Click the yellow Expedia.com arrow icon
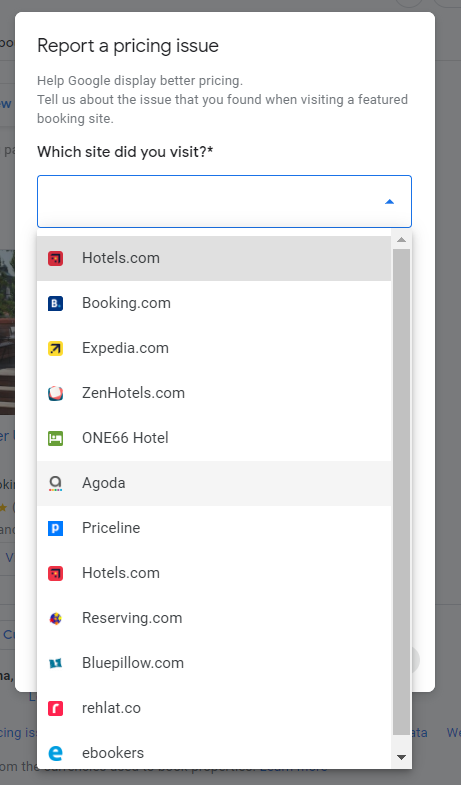461x785 pixels. (56, 348)
